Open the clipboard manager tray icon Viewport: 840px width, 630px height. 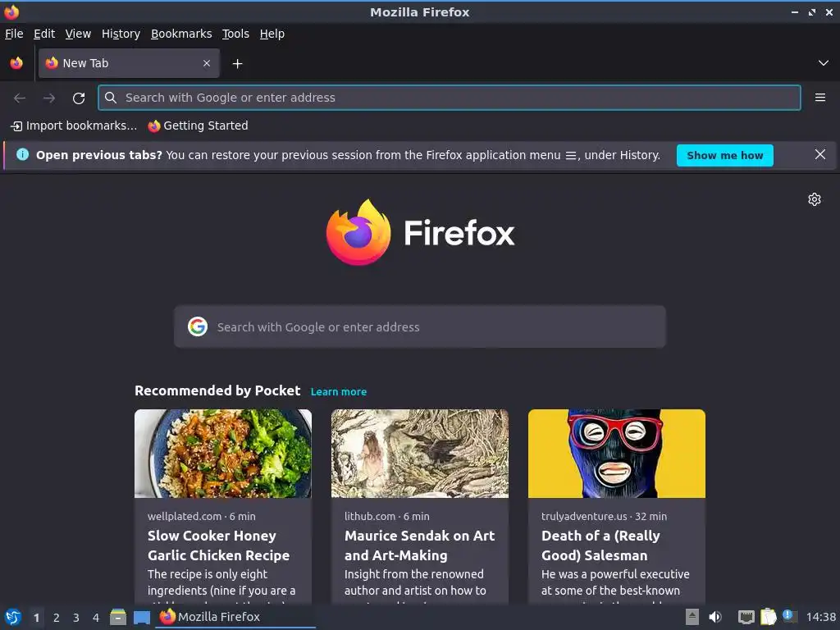point(768,617)
